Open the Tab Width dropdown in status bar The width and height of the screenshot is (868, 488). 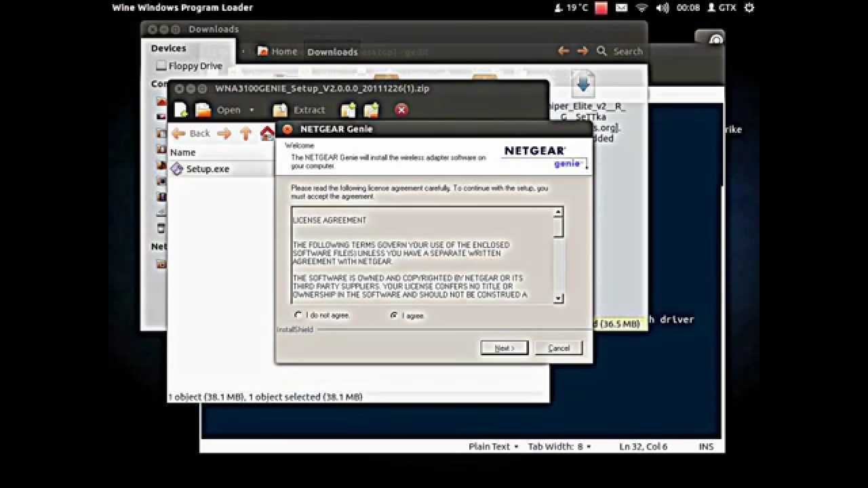(x=560, y=447)
